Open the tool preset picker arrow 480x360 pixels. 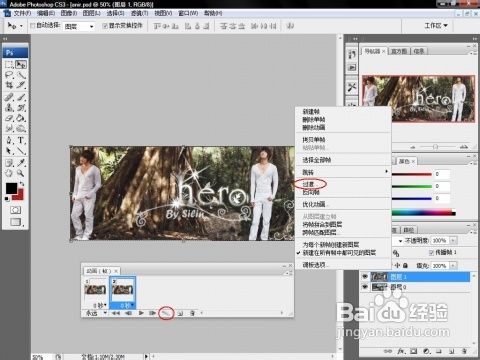tap(21, 26)
